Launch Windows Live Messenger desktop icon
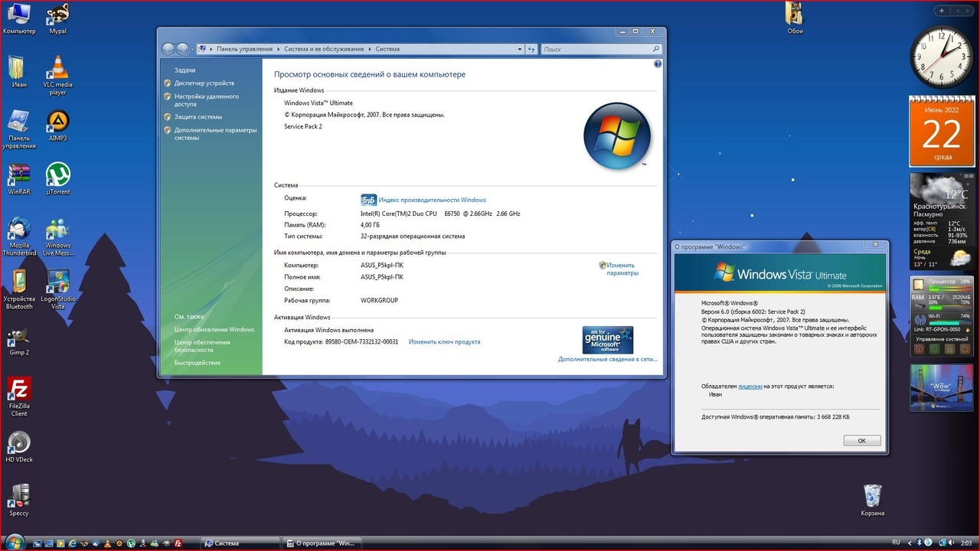Image resolution: width=980 pixels, height=551 pixels. point(57,236)
